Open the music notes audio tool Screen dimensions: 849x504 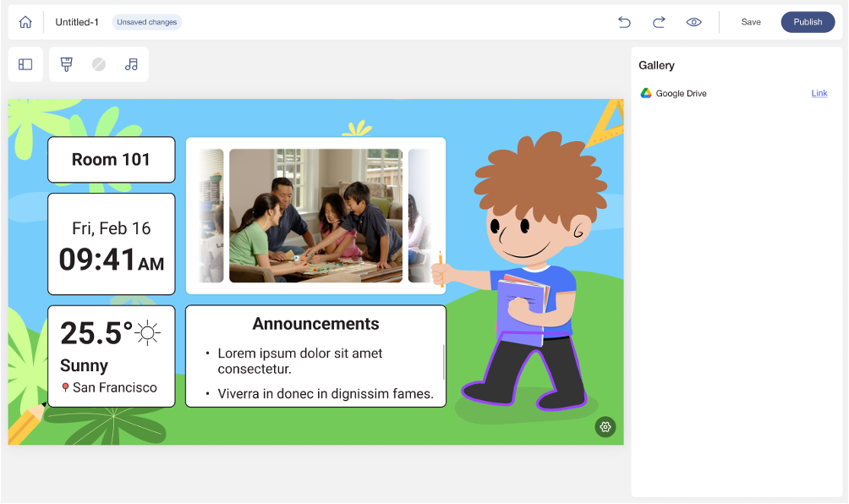coord(131,64)
